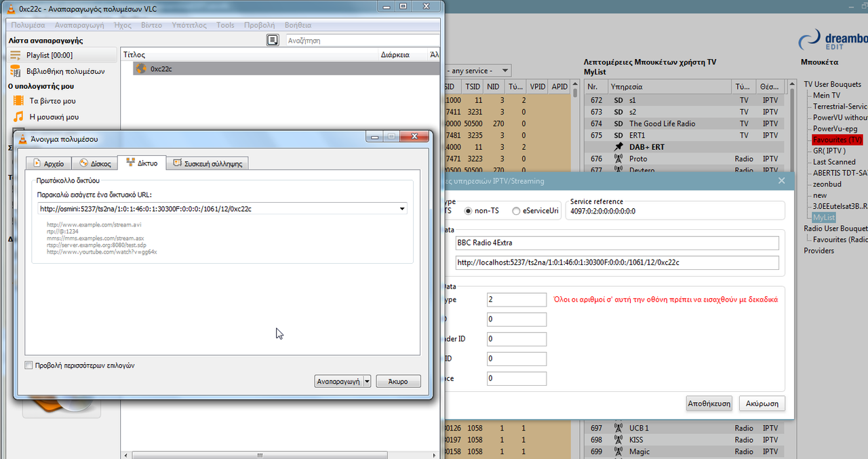The width and height of the screenshot is (868, 459).
Task: Select service row 675 ERT1
Action: pyautogui.click(x=685, y=135)
